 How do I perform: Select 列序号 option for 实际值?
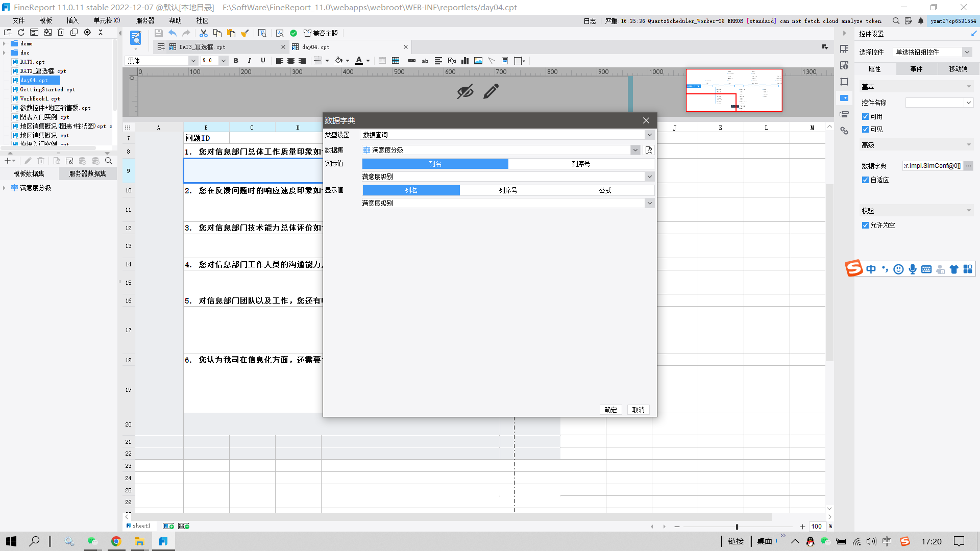tap(581, 164)
